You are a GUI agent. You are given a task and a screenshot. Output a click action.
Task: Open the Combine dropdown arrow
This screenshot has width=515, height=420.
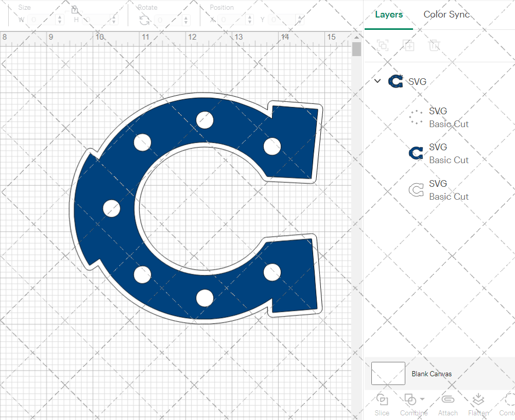coord(422,399)
